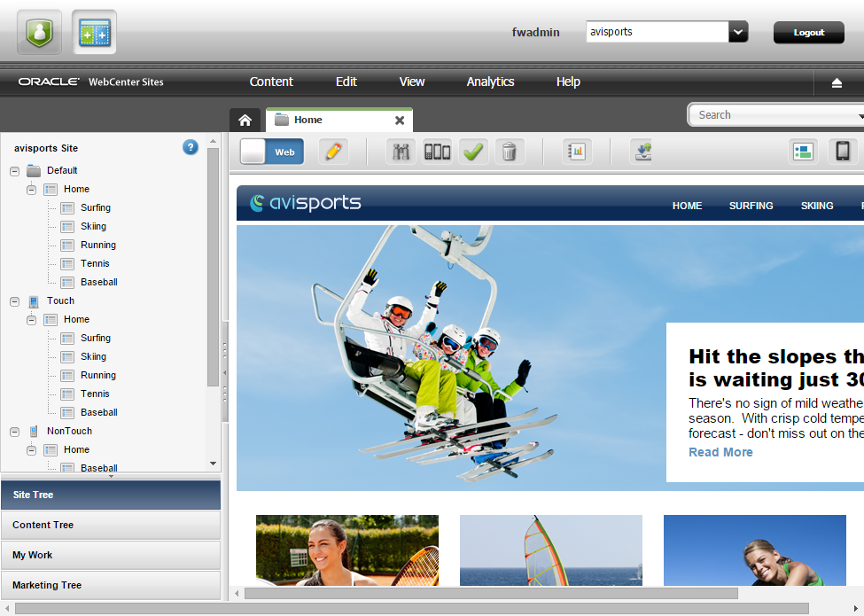Click the green checkmark Approve icon
The height and width of the screenshot is (616, 864).
point(473,152)
